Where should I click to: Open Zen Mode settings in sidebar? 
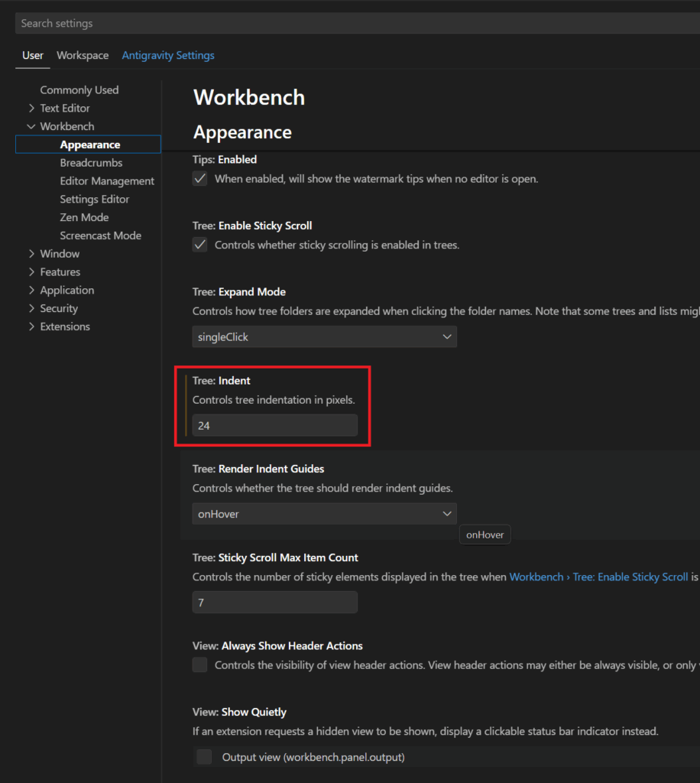84,218
